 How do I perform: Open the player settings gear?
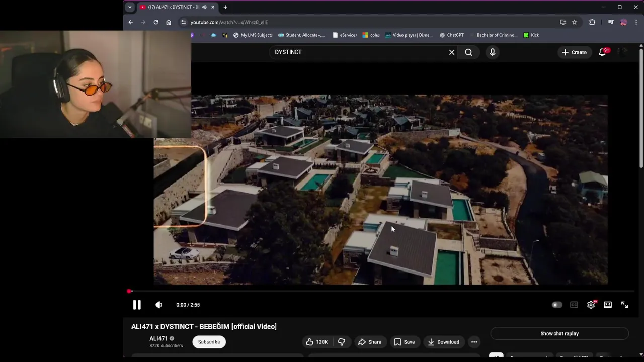click(591, 305)
